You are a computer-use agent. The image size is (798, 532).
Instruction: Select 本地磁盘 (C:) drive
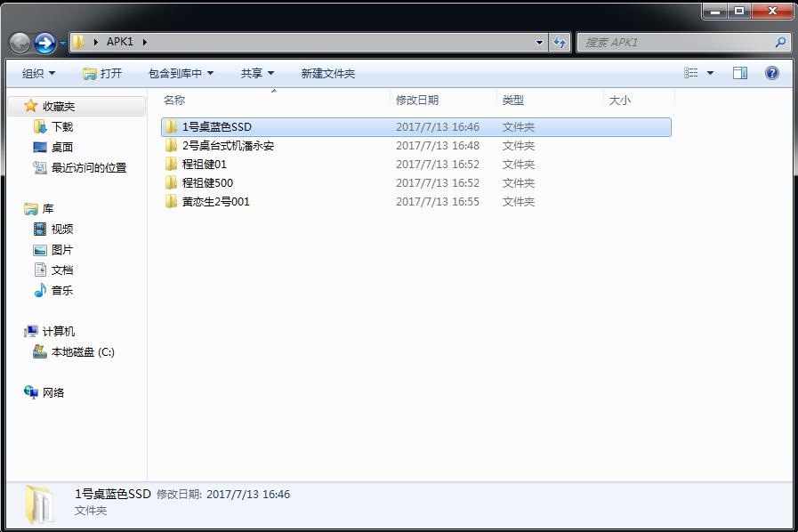tap(82, 352)
